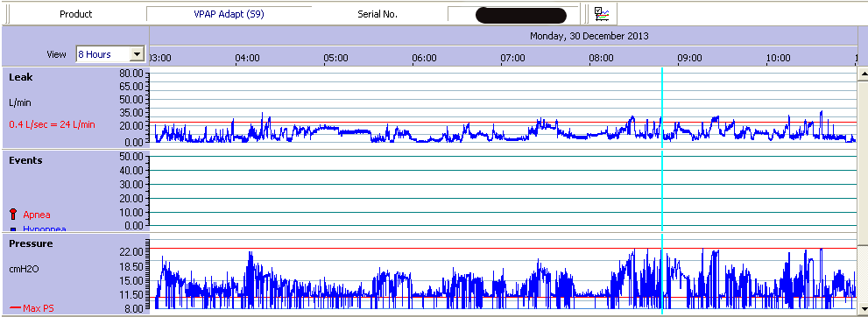Viewport: 868px width, 317px height.
Task: Select the Events graph title
Action: click(x=25, y=160)
